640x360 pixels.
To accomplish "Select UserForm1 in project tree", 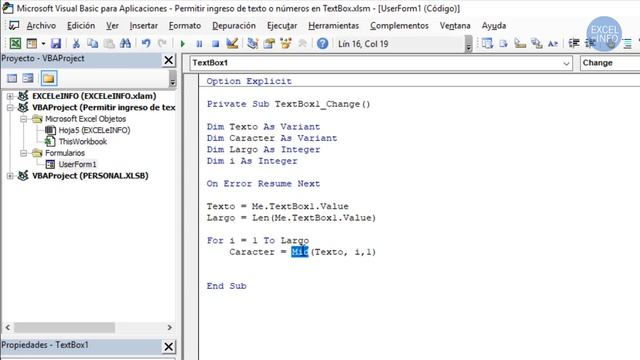I will pos(77,164).
